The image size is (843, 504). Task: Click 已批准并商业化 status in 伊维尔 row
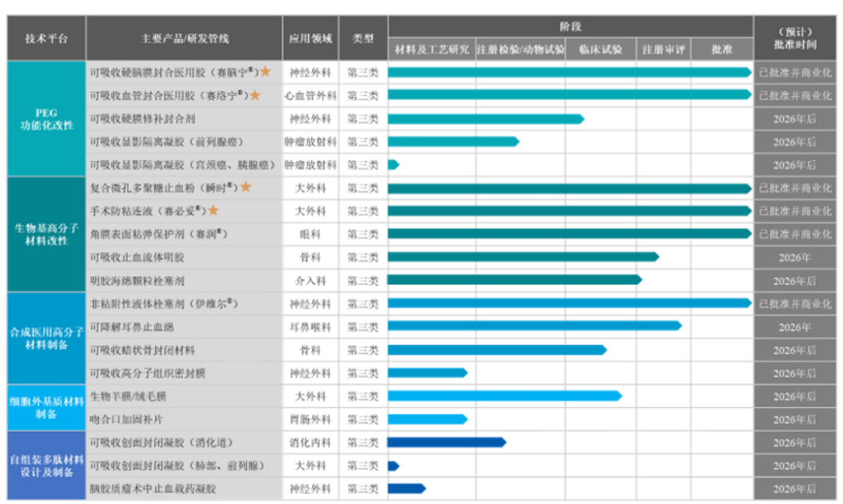[795, 303]
